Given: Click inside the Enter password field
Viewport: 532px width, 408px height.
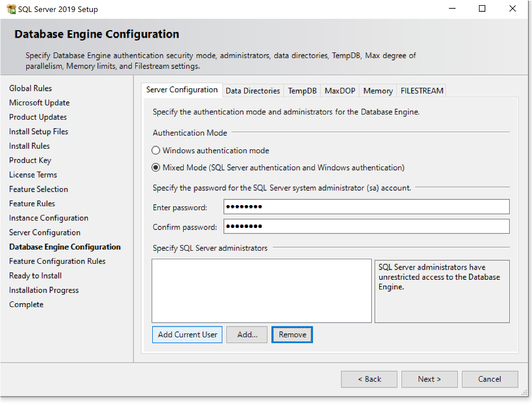Looking at the screenshot, I should pyautogui.click(x=365, y=207).
